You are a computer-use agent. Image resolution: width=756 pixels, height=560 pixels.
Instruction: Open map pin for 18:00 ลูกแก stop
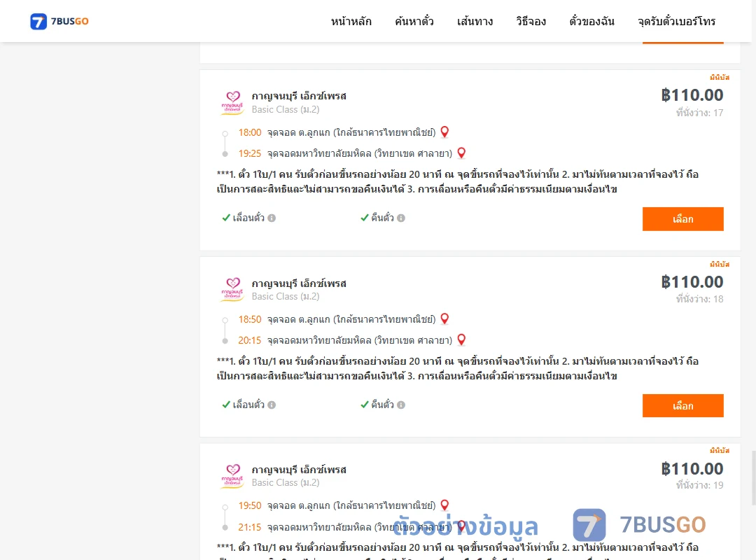(444, 132)
